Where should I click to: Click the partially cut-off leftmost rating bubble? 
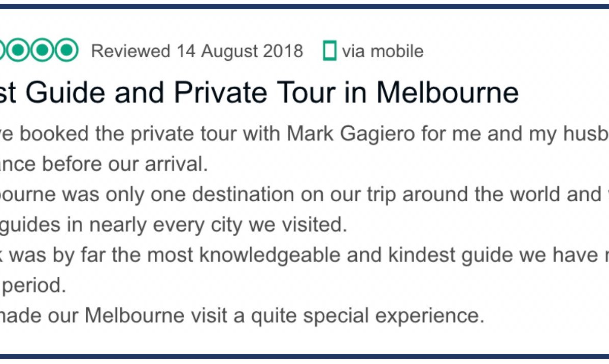(3, 50)
